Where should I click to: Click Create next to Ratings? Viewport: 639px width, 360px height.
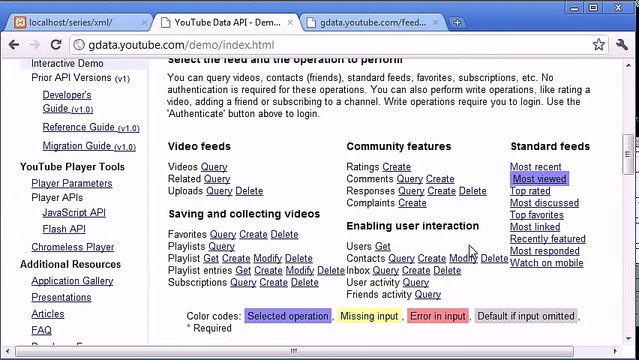coord(397,167)
